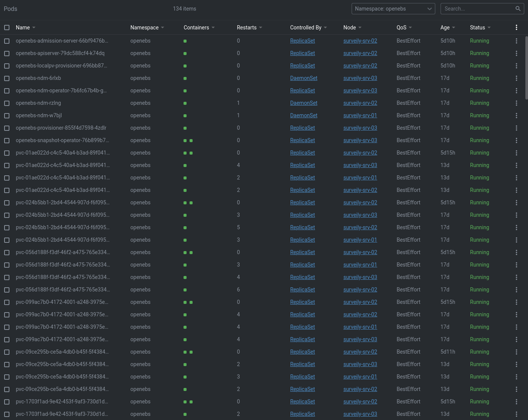Click second container dot on pvc-056d188f top row

click(191, 252)
